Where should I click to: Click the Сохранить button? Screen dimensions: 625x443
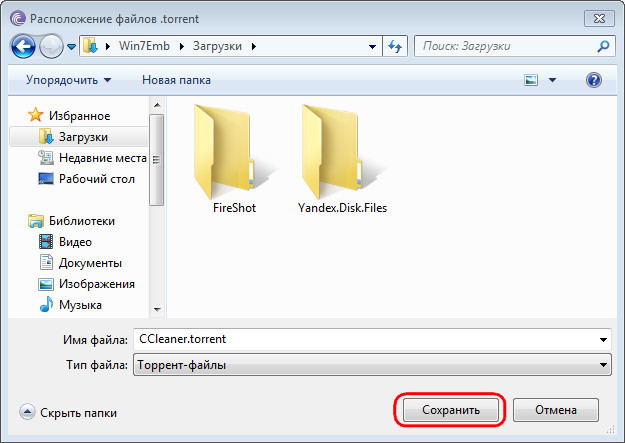[450, 410]
